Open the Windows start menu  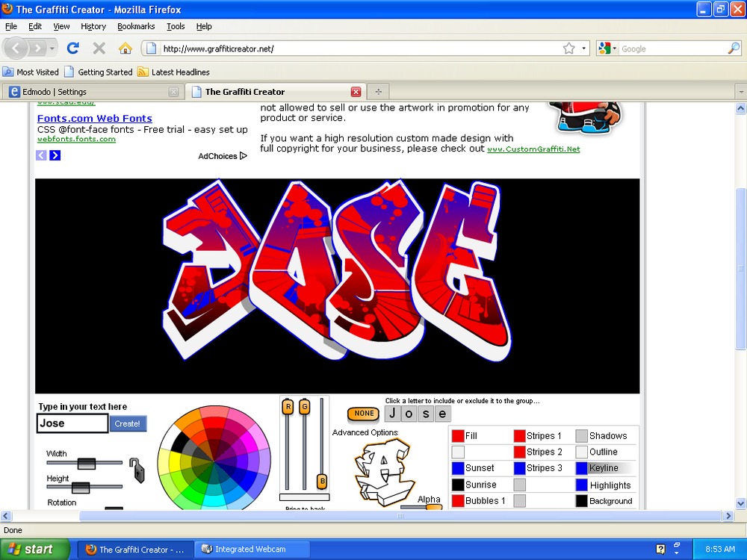[34, 549]
